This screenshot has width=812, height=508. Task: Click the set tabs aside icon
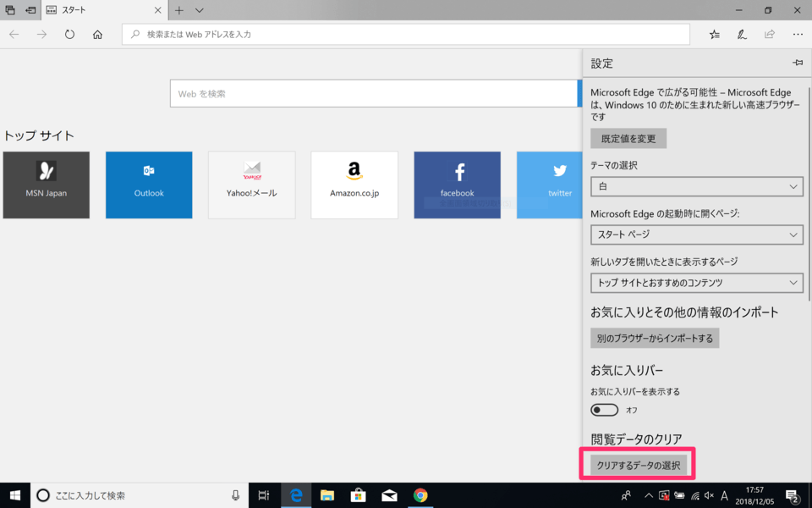[31, 10]
